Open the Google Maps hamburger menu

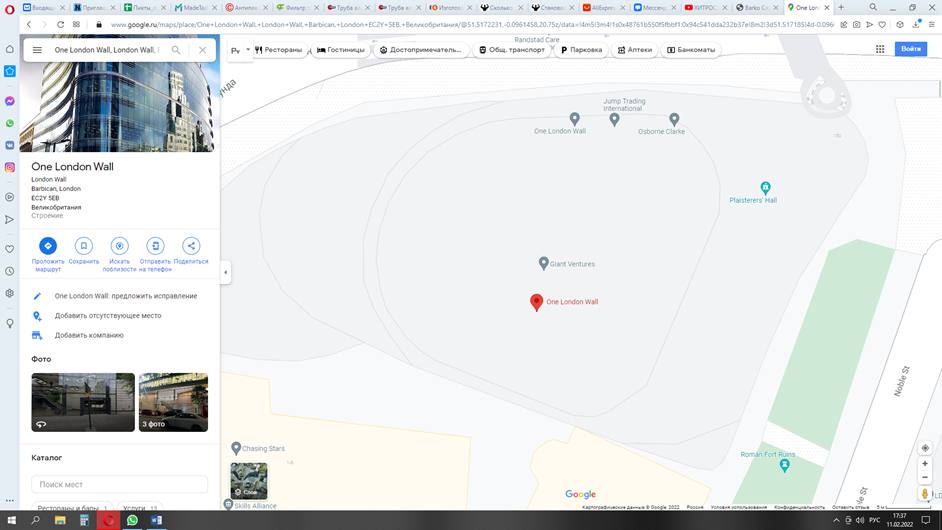(x=37, y=50)
